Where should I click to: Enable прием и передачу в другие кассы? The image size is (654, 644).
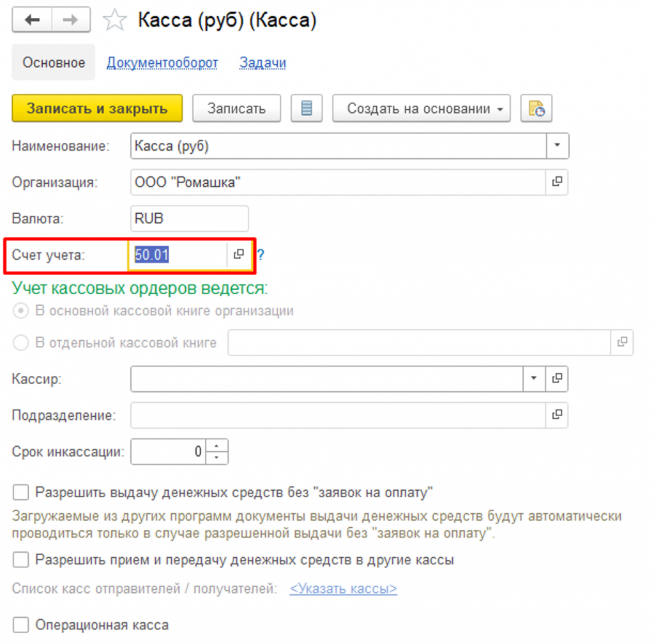21,560
